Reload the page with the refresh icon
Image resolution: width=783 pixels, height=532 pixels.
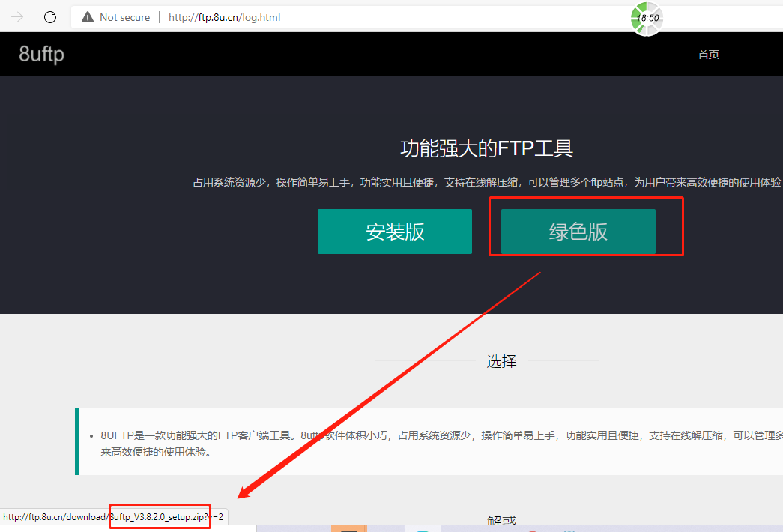(50, 17)
